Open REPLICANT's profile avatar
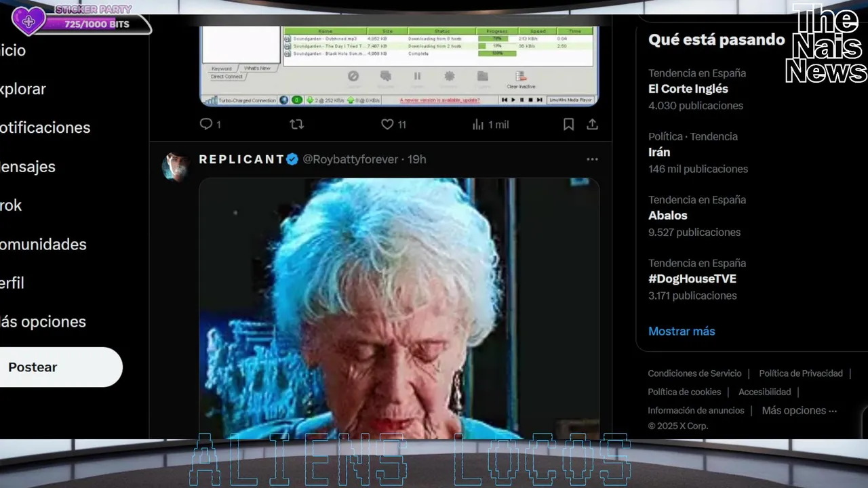This screenshot has height=488, width=868. [175, 166]
